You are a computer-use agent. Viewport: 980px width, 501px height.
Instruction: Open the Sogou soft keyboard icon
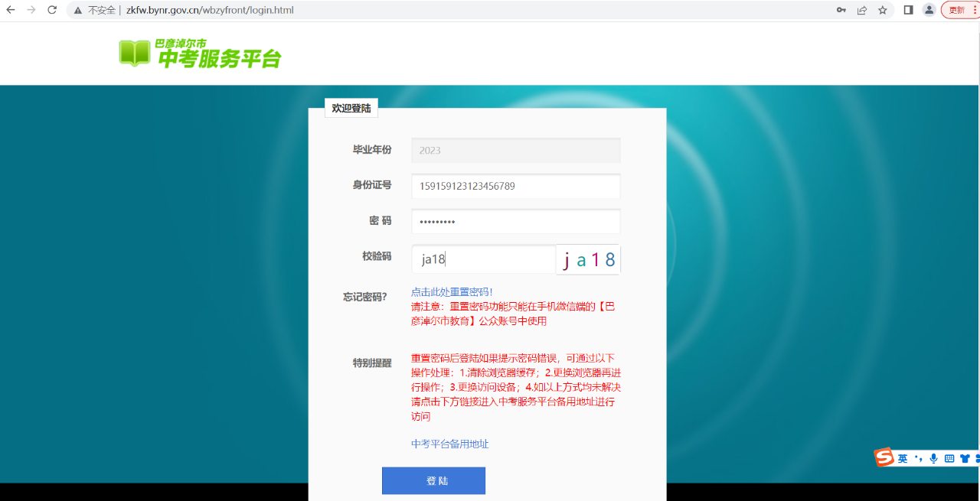point(949,458)
